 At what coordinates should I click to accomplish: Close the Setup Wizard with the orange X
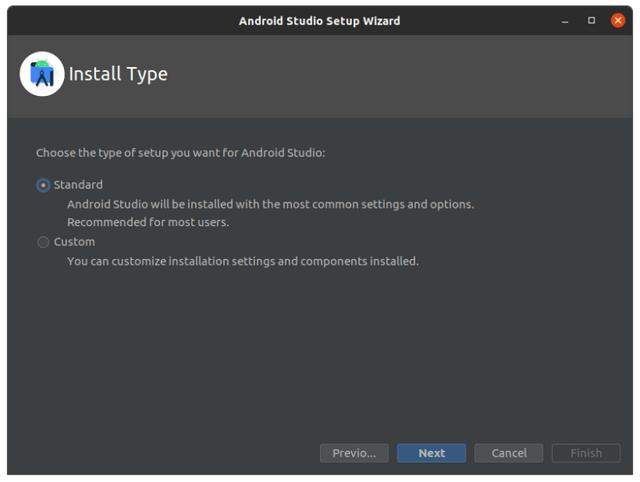[618, 20]
